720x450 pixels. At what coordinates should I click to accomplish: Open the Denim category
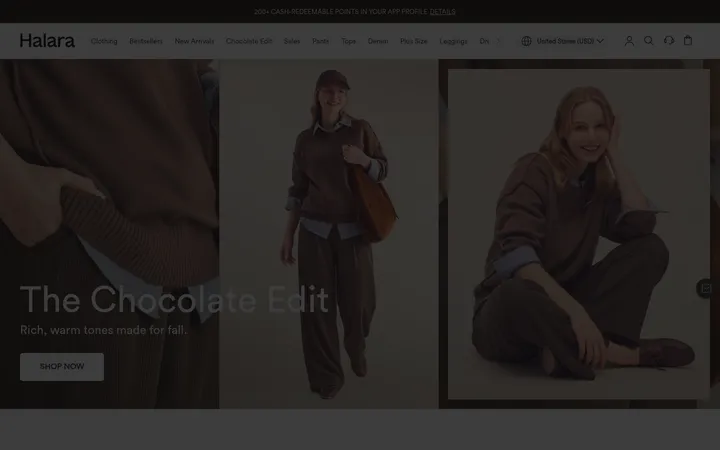tap(378, 41)
